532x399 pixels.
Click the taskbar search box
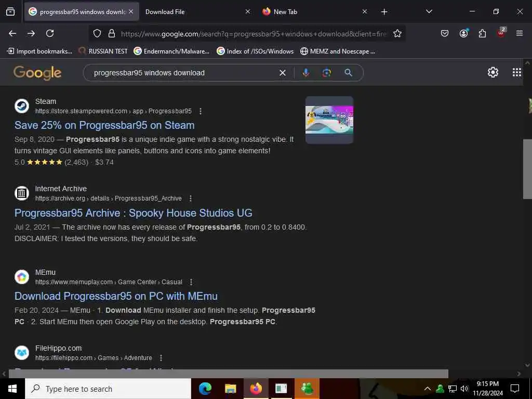(108, 389)
